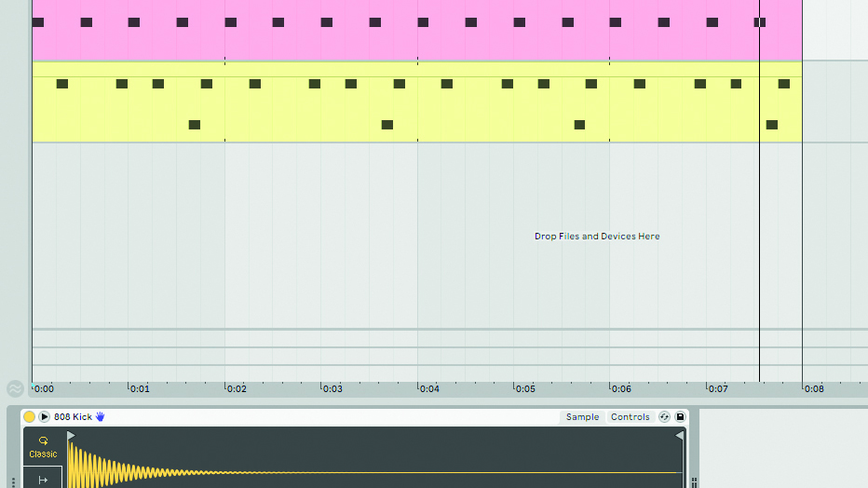Click the 808 Kick device title
The image size is (868, 488).
73,416
